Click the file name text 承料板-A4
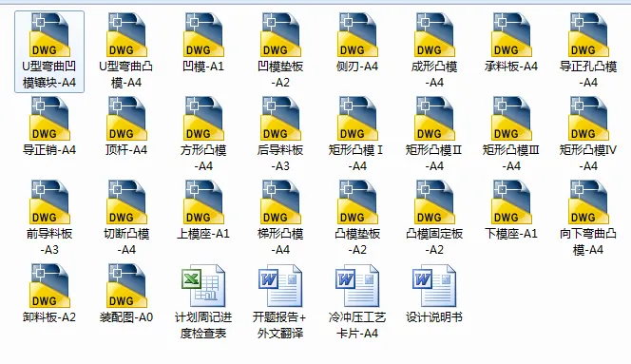 (x=511, y=66)
